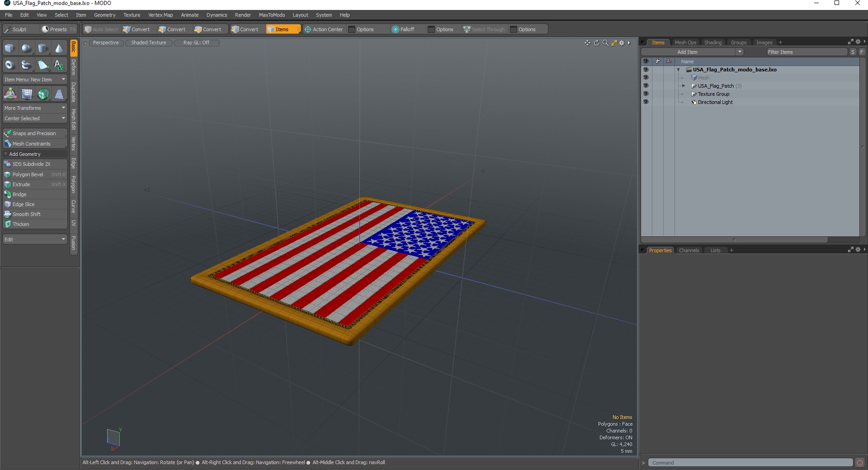Image resolution: width=868 pixels, height=470 pixels.
Task: Open the Shaded Texture display dropdown
Action: pyautogui.click(x=149, y=43)
